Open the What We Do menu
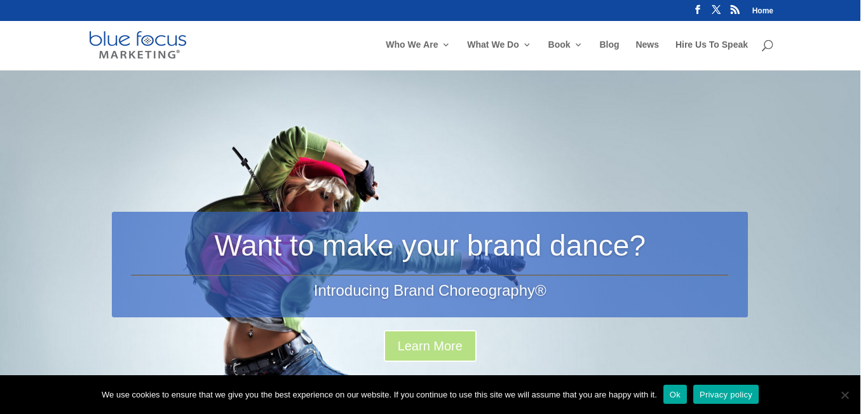This screenshot has height=414, width=868. tap(493, 45)
